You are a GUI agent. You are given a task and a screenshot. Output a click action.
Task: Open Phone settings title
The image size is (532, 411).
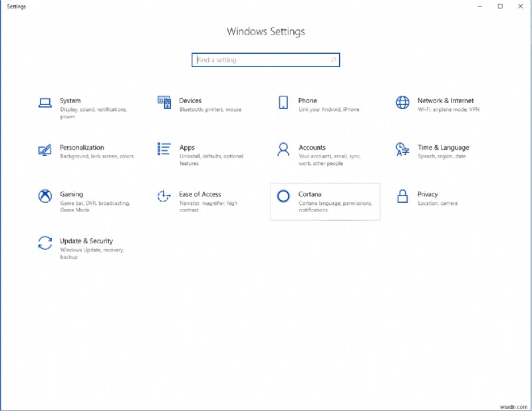(x=307, y=100)
